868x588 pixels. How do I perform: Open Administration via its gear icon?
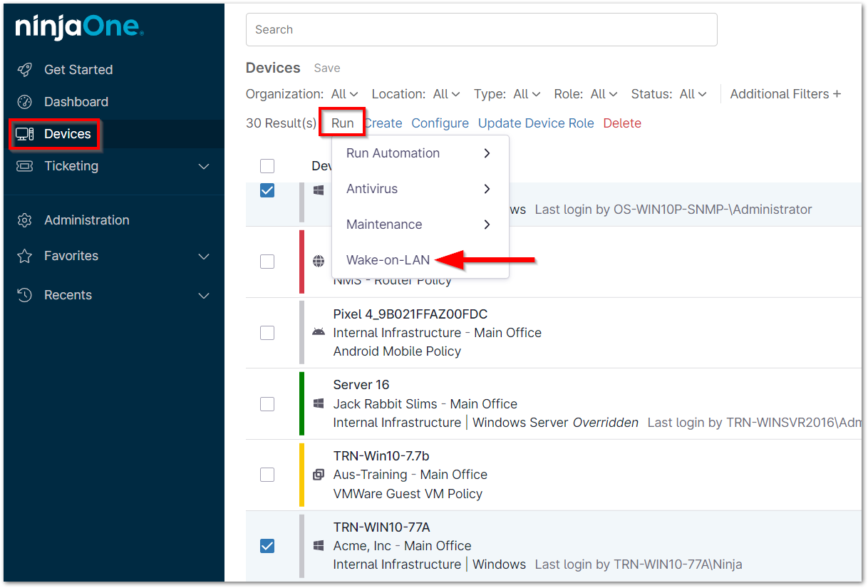pos(25,220)
